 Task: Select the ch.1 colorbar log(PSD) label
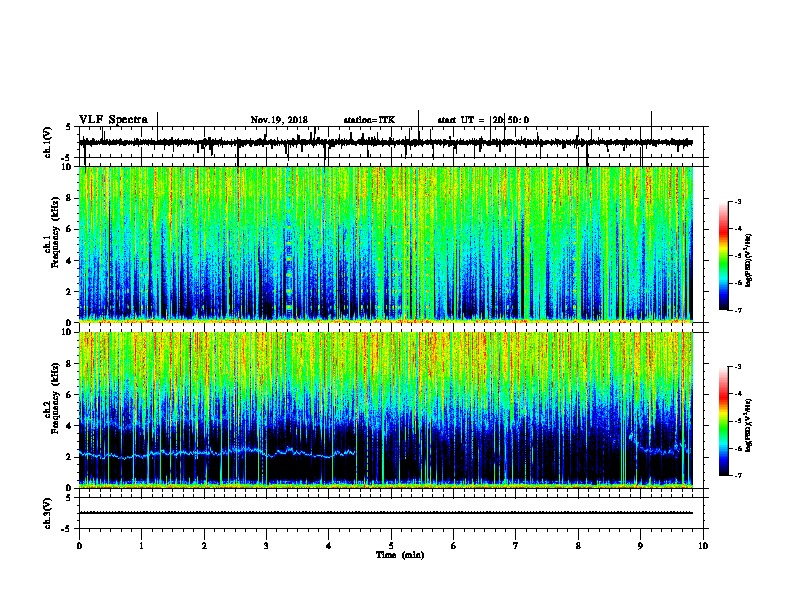pyautogui.click(x=749, y=260)
